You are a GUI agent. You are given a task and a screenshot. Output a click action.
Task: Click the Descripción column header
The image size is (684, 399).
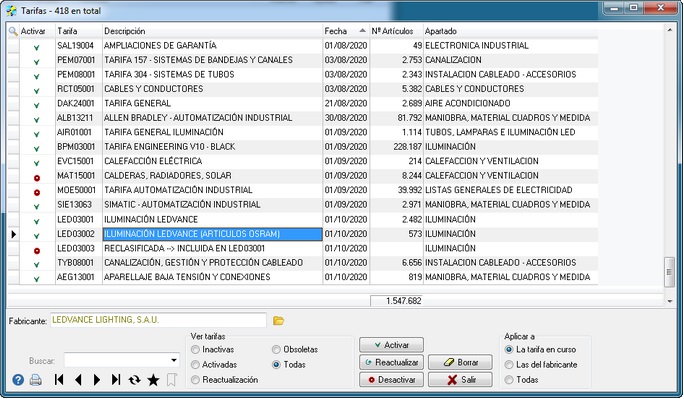[212, 31]
